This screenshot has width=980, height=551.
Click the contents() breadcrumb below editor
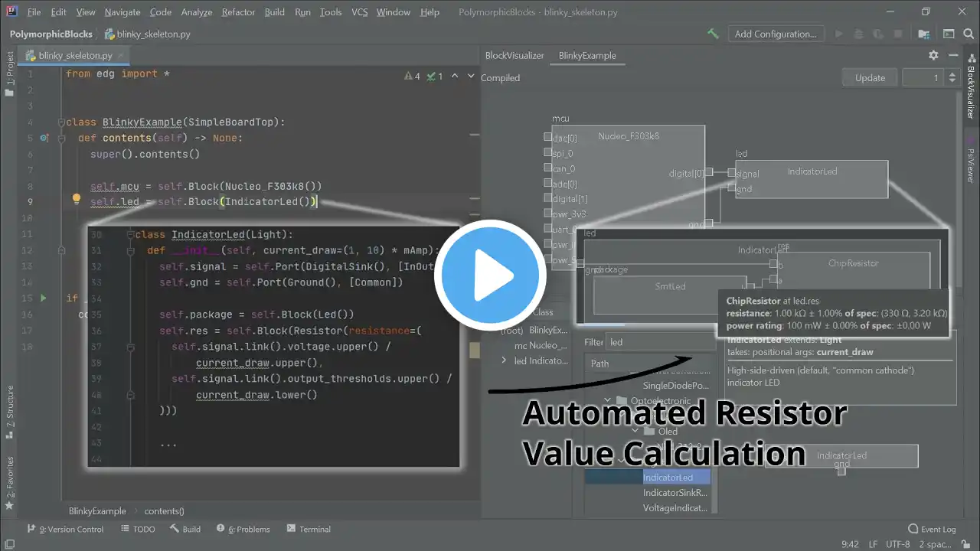pos(164,511)
